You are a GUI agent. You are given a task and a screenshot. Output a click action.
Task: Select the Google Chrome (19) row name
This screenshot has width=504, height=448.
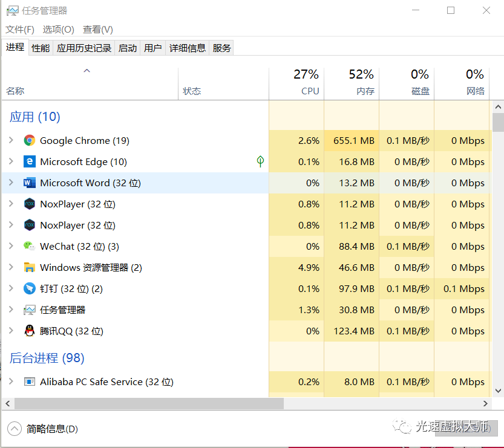85,141
